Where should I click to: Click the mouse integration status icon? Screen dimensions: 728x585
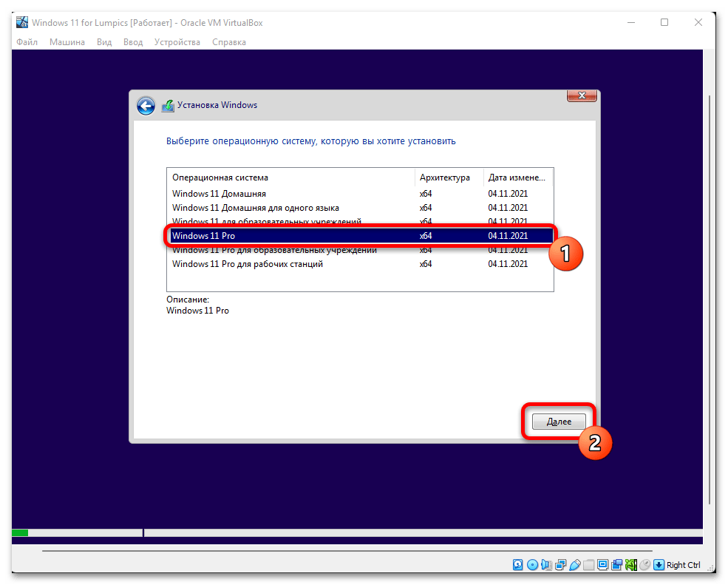coord(644,565)
